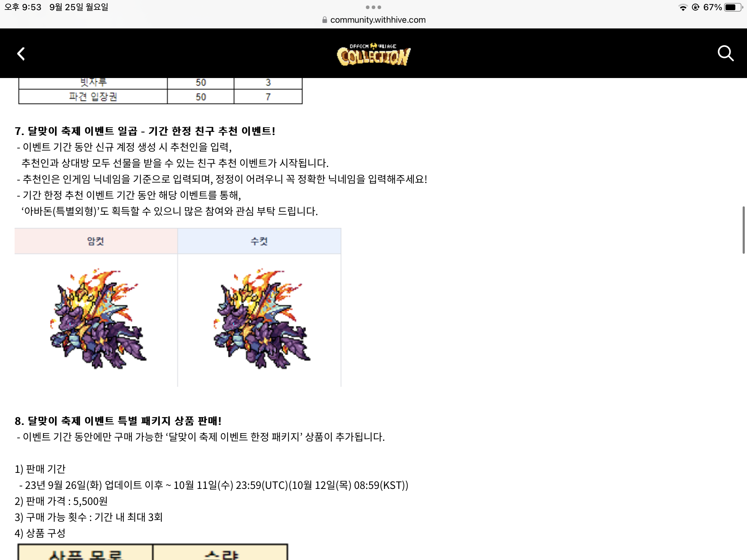
Task: Tap the orientation lock status icon
Action: 696,7
